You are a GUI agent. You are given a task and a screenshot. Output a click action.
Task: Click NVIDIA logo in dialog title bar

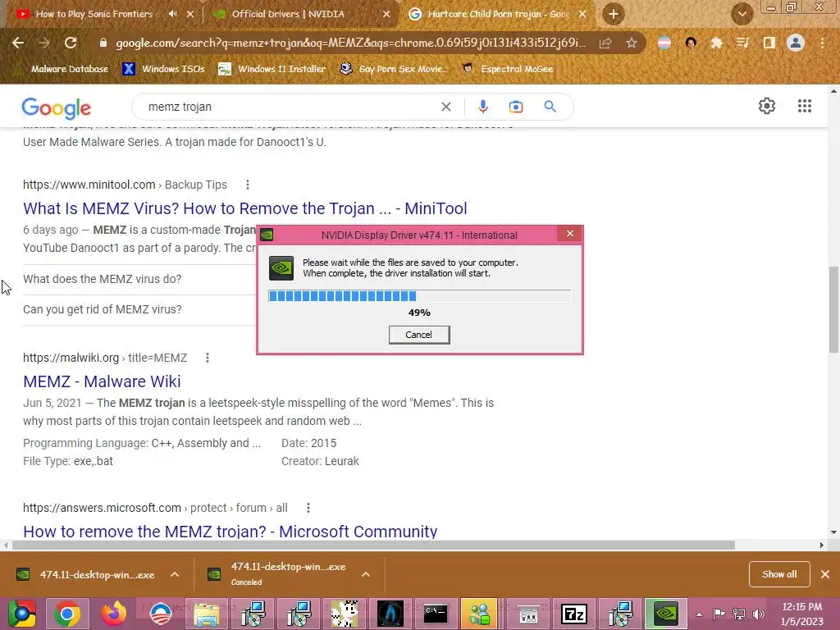click(x=267, y=235)
